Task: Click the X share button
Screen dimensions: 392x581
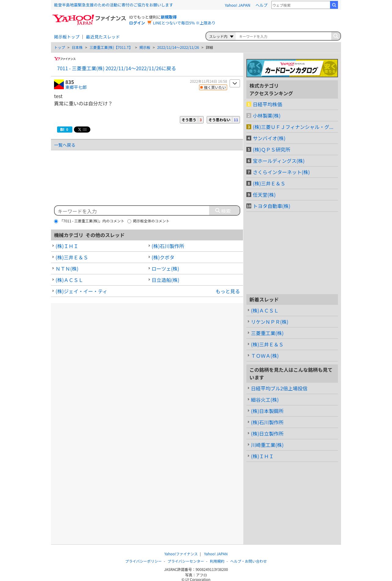Action: (82, 130)
